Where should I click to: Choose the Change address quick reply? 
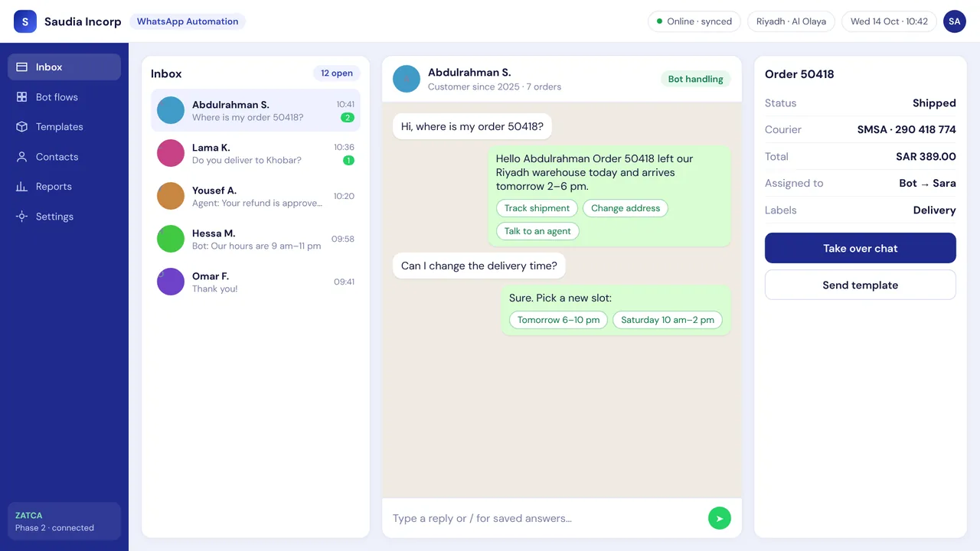(626, 208)
